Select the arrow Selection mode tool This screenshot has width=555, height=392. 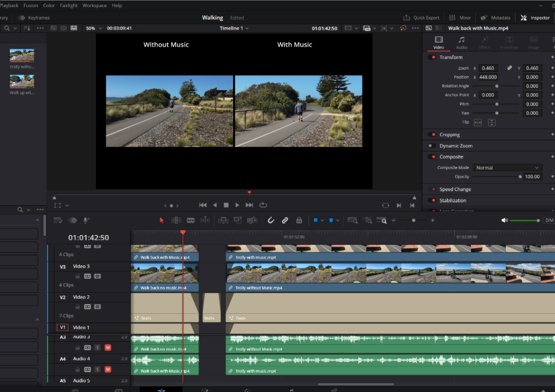(162, 220)
